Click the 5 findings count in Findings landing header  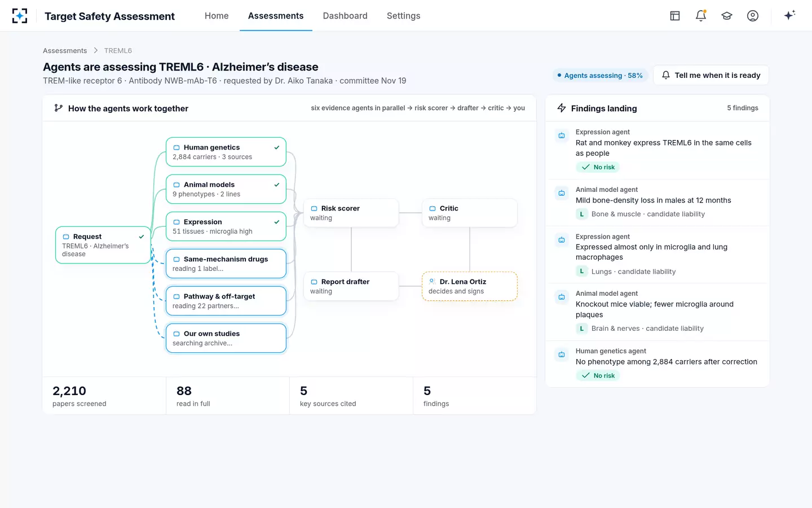tap(742, 108)
